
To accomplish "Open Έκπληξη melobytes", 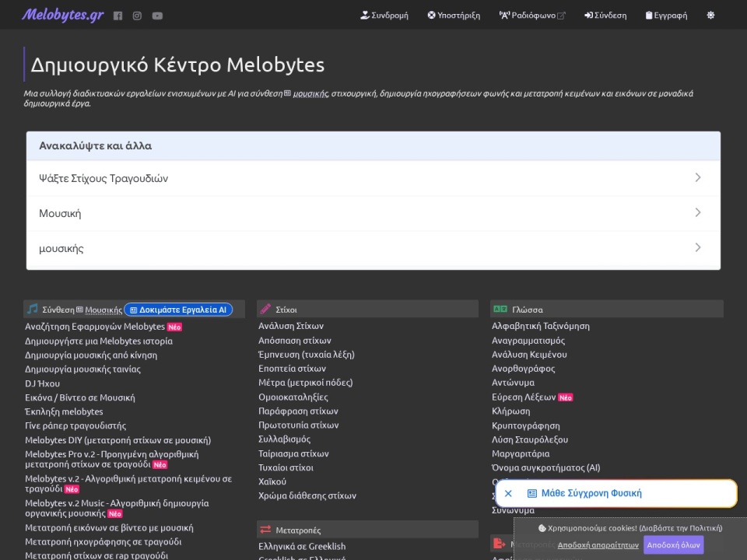I will [x=64, y=411].
